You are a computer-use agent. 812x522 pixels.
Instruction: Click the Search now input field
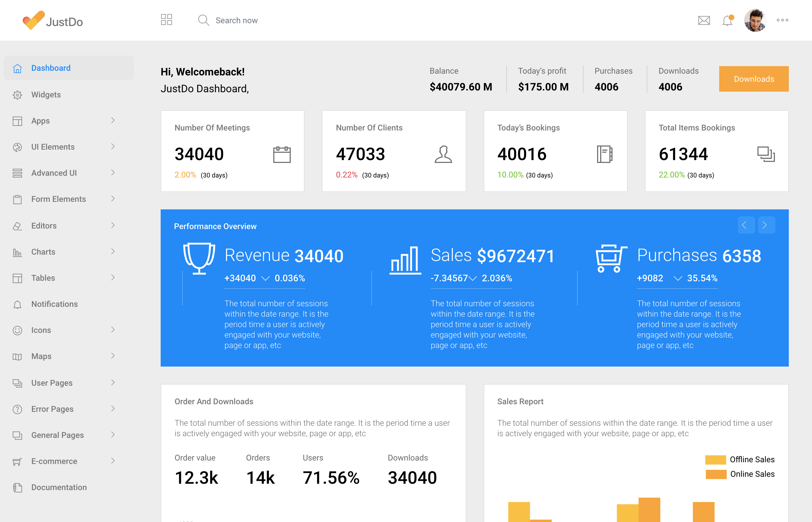(x=236, y=20)
